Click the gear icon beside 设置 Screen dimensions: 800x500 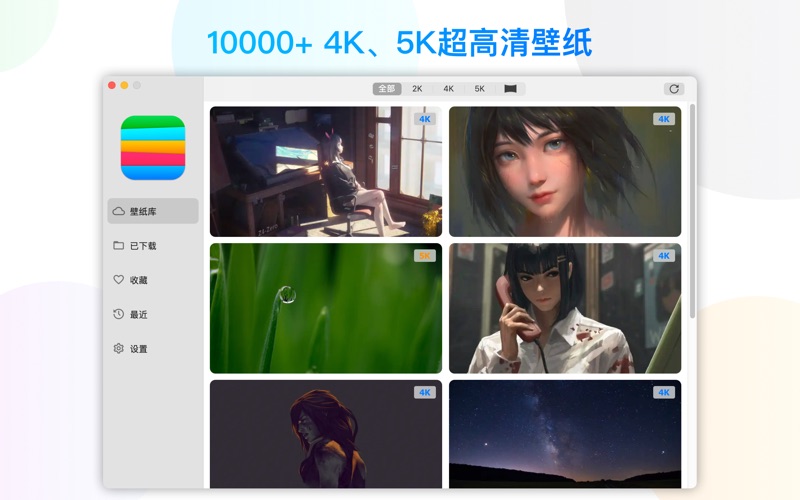coord(118,348)
